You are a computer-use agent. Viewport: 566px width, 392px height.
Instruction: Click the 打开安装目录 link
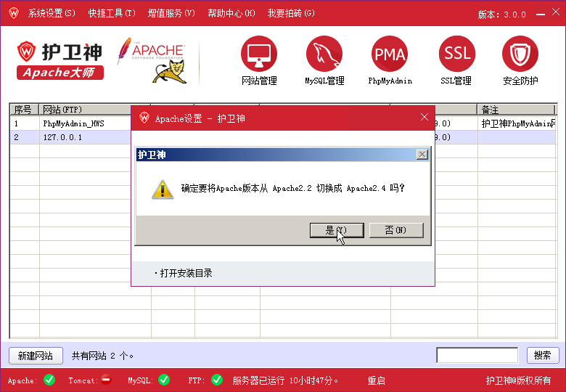point(186,273)
